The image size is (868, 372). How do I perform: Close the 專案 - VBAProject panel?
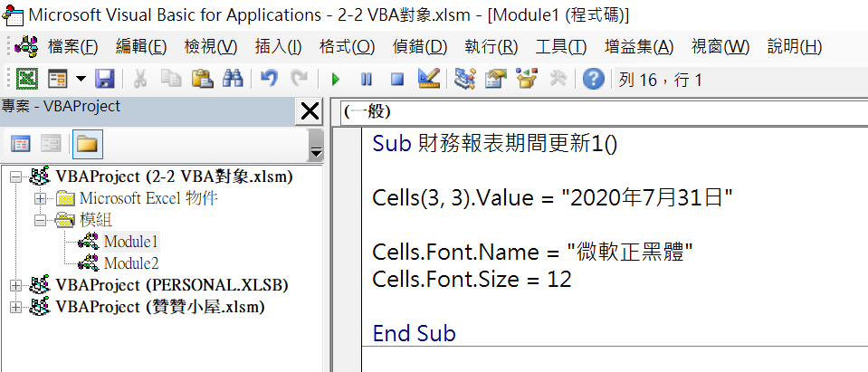point(309,112)
